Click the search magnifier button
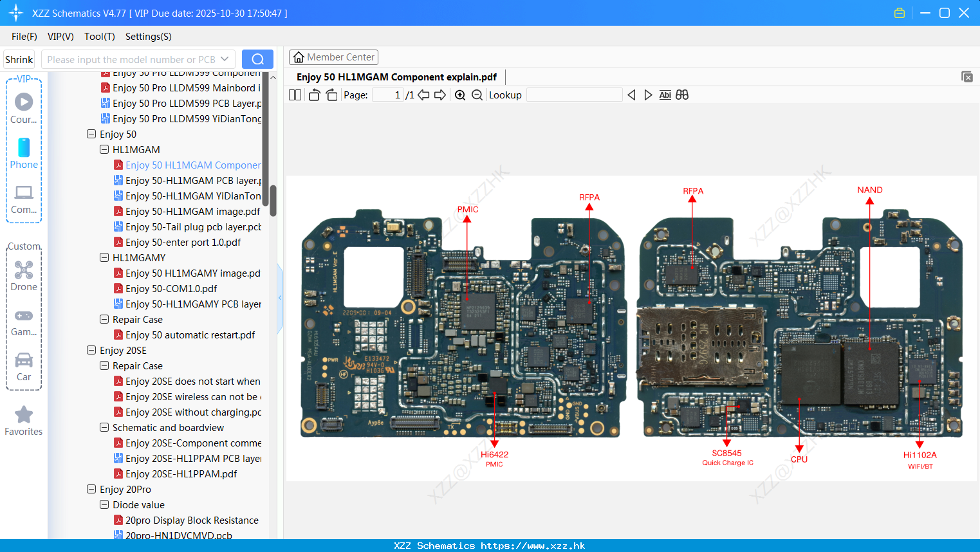Image resolution: width=980 pixels, height=552 pixels. coord(257,59)
